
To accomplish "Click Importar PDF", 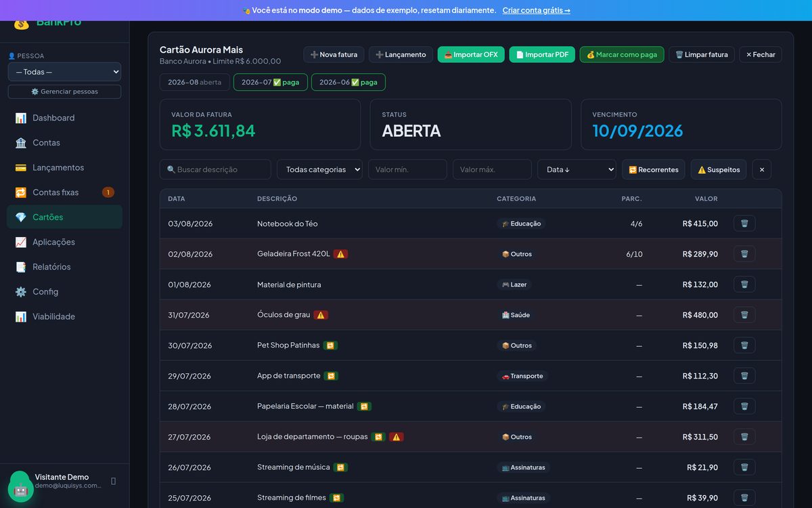I will [542, 54].
